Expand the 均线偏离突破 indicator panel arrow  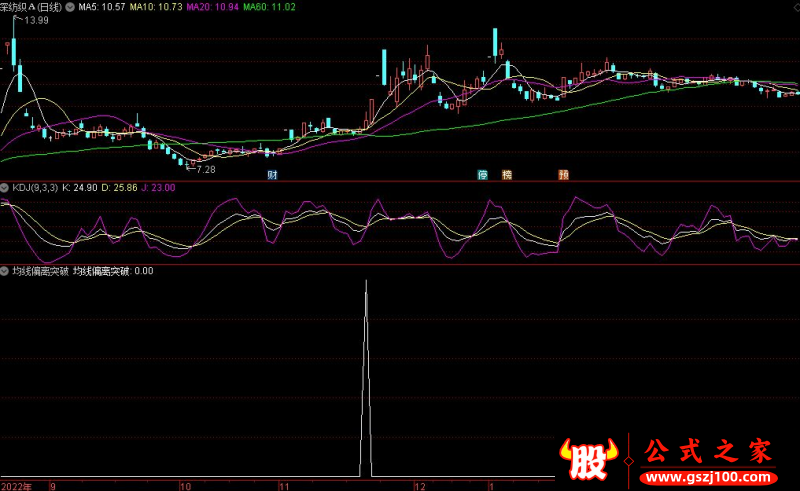coord(5,271)
